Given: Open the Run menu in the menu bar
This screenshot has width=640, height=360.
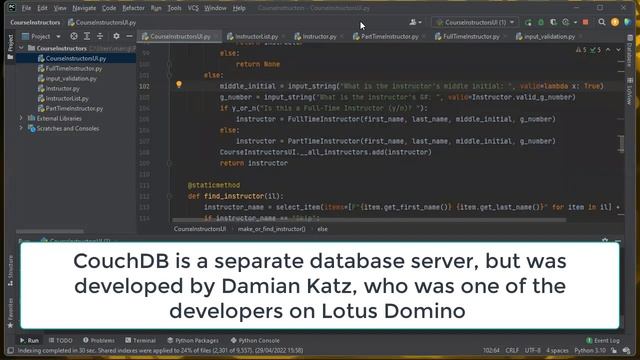Looking at the screenshot, I should pyautogui.click(x=156, y=8).
